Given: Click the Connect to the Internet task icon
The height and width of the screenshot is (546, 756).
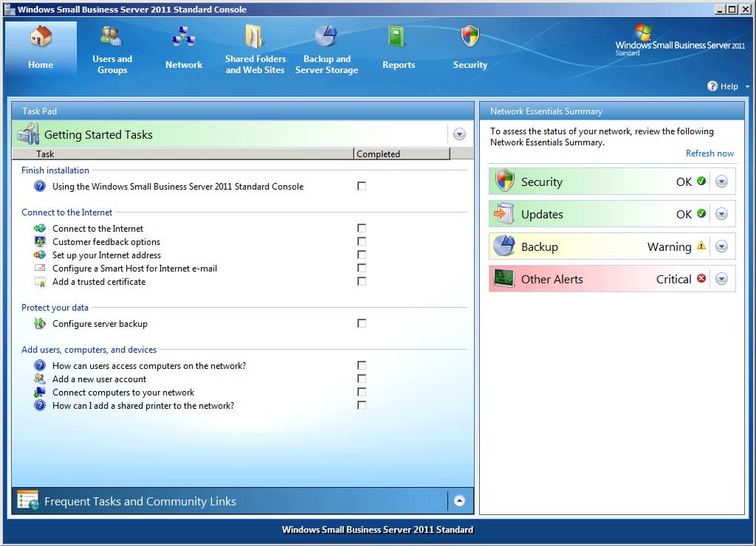Looking at the screenshot, I should (40, 228).
